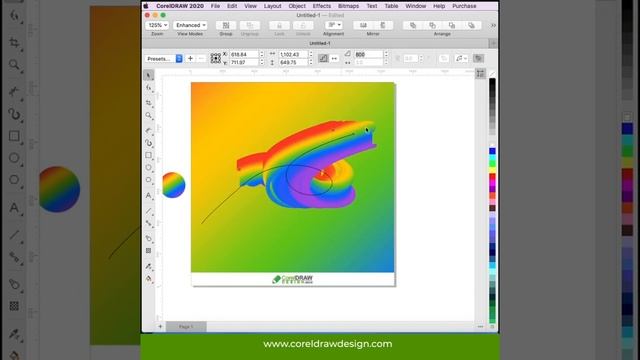Select the Transparency checkerboard tool
This screenshot has width=640, height=360.
pos(149,251)
